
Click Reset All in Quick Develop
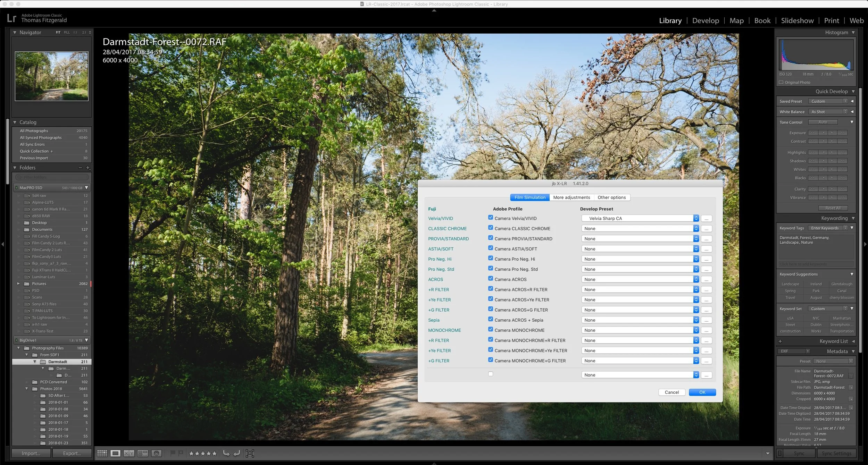click(833, 208)
